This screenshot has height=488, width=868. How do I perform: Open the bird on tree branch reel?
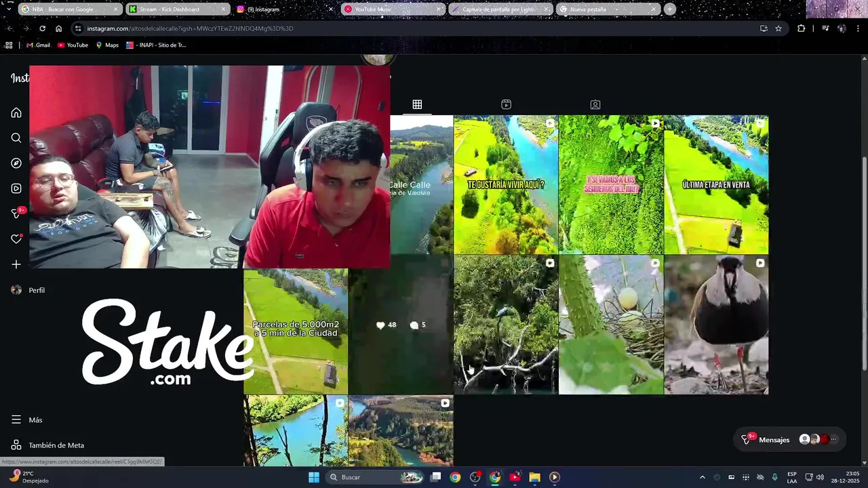pos(505,325)
